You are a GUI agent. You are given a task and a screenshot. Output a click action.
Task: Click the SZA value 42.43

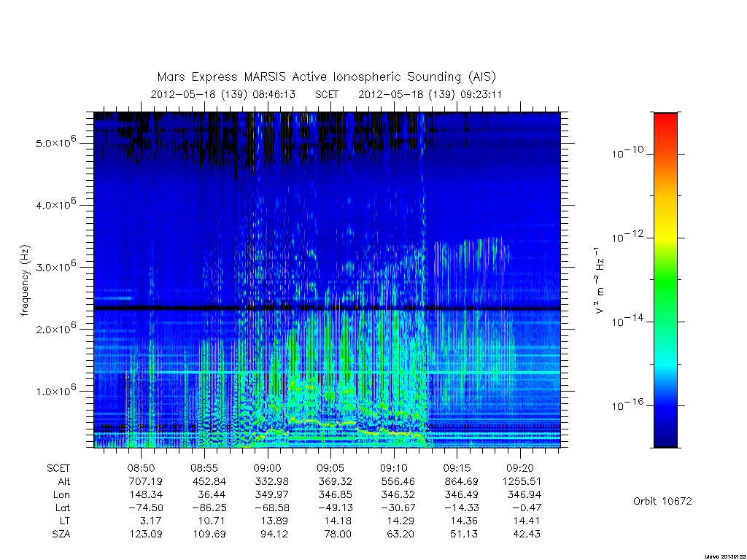pyautogui.click(x=528, y=534)
